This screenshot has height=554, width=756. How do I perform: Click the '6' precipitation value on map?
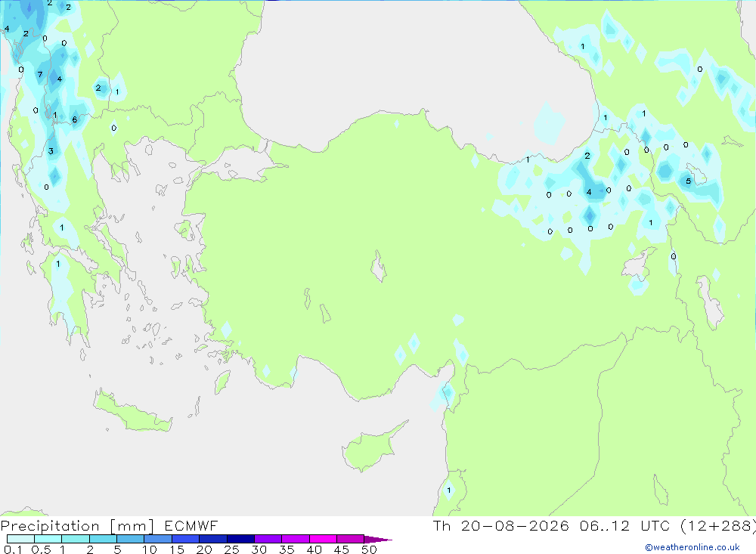pyautogui.click(x=74, y=119)
